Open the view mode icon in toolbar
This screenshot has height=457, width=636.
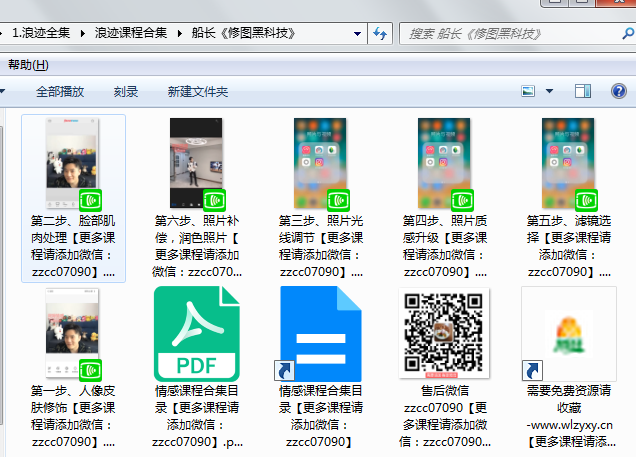[528, 91]
